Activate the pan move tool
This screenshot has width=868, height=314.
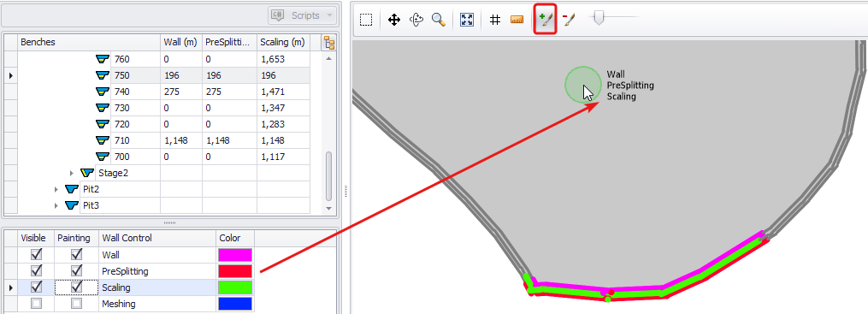click(x=394, y=20)
